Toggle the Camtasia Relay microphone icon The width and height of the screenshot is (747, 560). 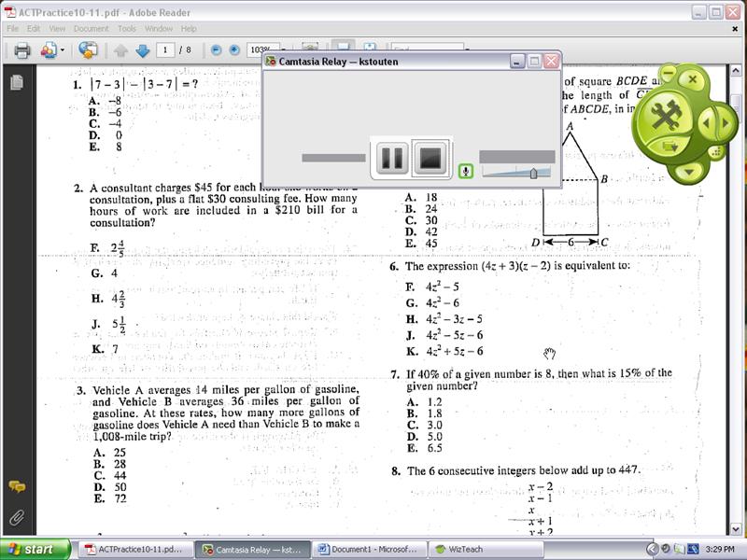(466, 171)
